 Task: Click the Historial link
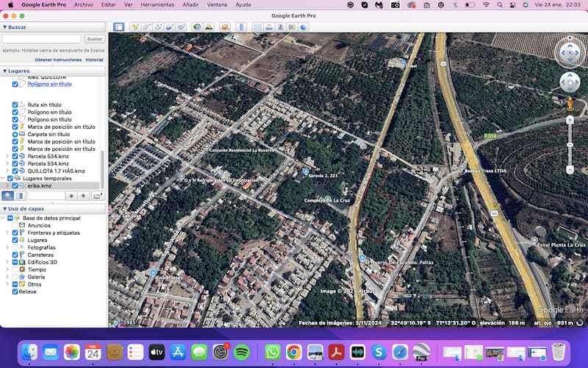click(x=94, y=60)
